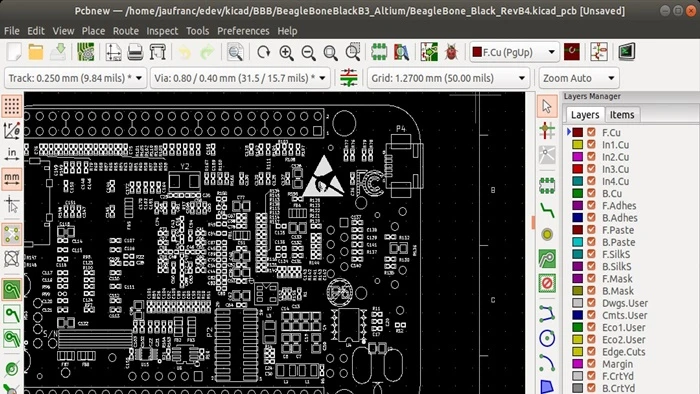Viewport: 700px width, 394px height.
Task: Open the F.Cu active layer dropdown
Action: (x=514, y=52)
